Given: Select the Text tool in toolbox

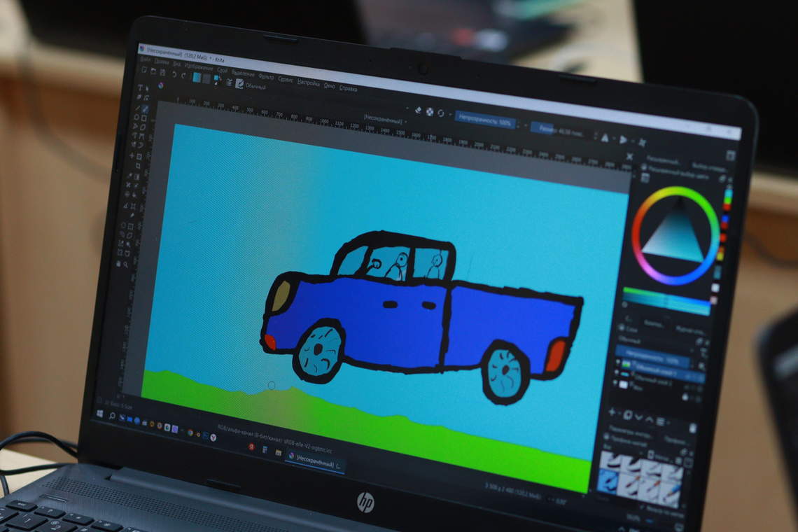Looking at the screenshot, I should tap(141, 87).
